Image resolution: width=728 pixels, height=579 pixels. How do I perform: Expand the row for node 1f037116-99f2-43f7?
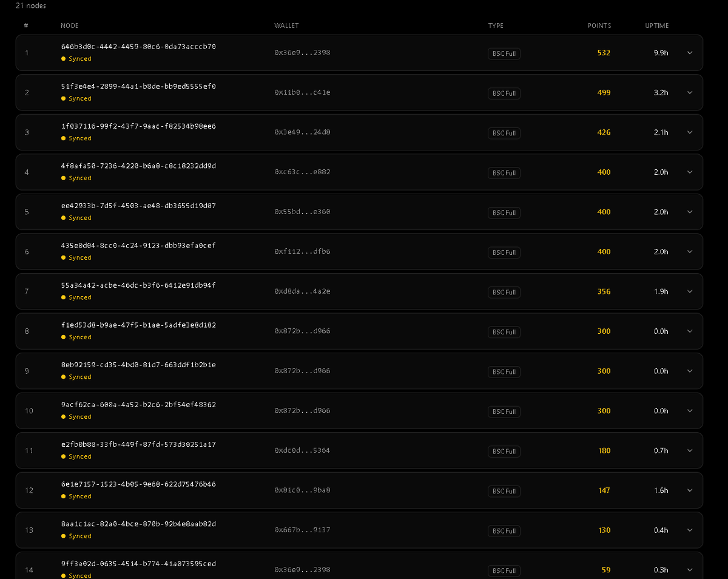coord(690,132)
